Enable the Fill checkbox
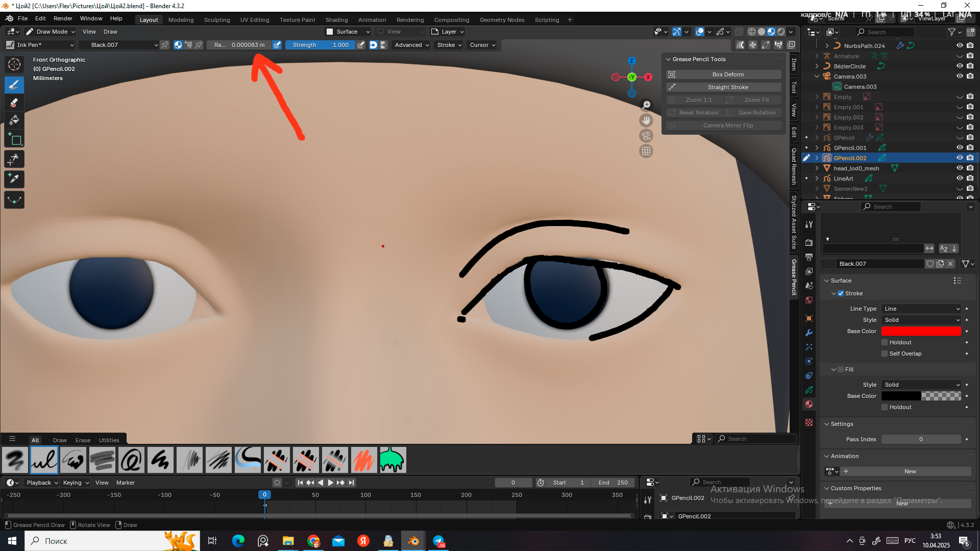The height and width of the screenshot is (551, 980). click(841, 369)
